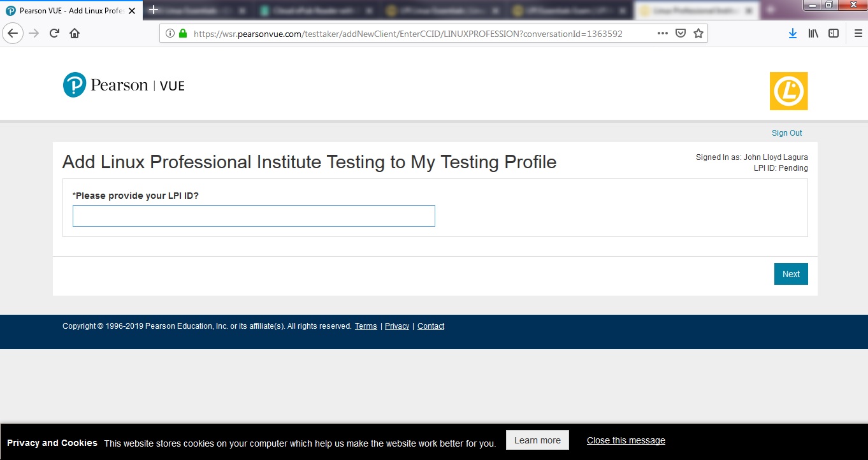
Task: Open the Privacy link in footer
Action: [397, 326]
